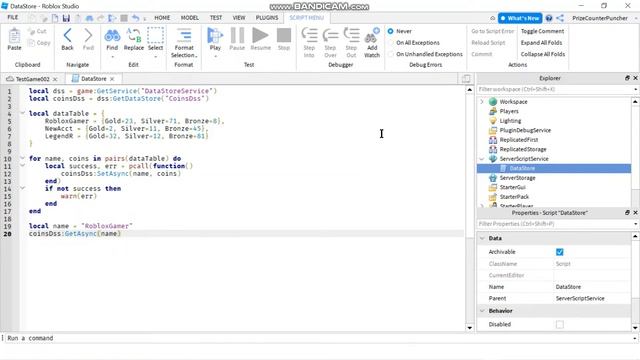Toggle the Disabled checkbox

[560, 324]
